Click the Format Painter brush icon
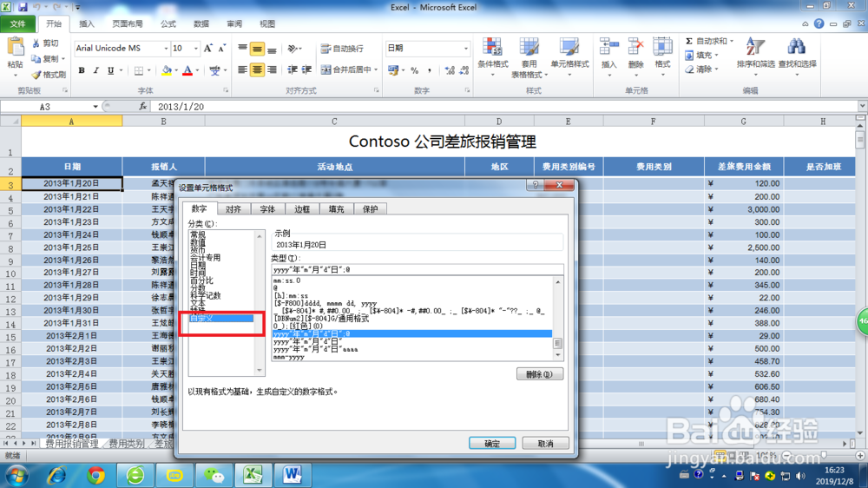Image resolution: width=868 pixels, height=488 pixels. [x=36, y=74]
